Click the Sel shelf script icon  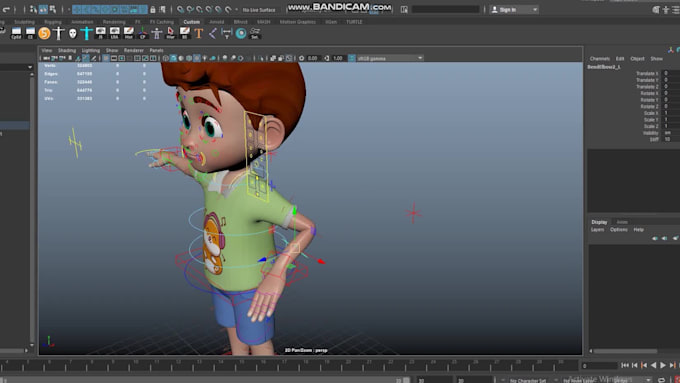pos(255,33)
